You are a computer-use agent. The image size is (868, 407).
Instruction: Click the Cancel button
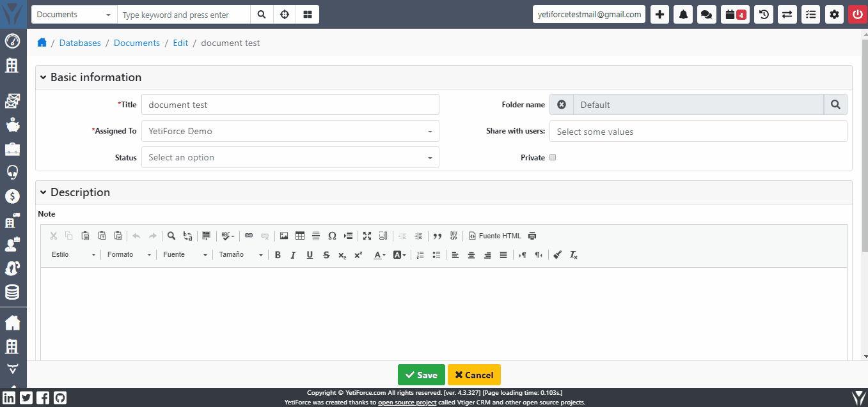tap(474, 375)
